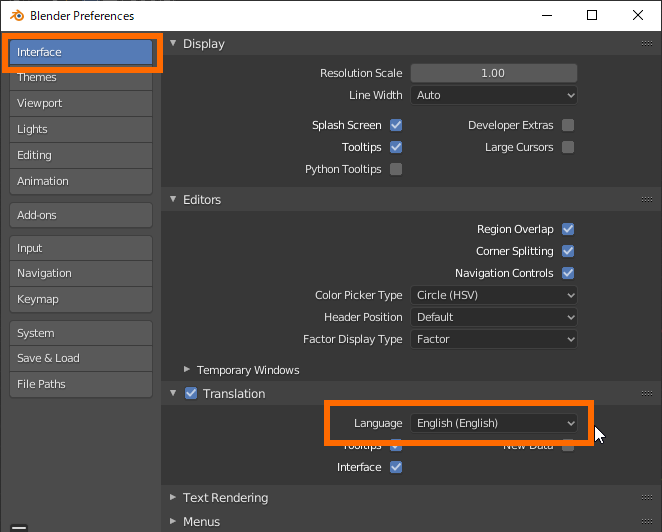Expand the Menus panel

173,521
